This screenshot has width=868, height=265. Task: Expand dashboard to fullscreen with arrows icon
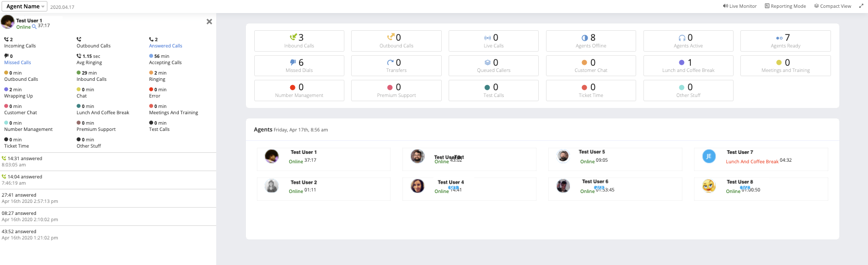point(861,6)
